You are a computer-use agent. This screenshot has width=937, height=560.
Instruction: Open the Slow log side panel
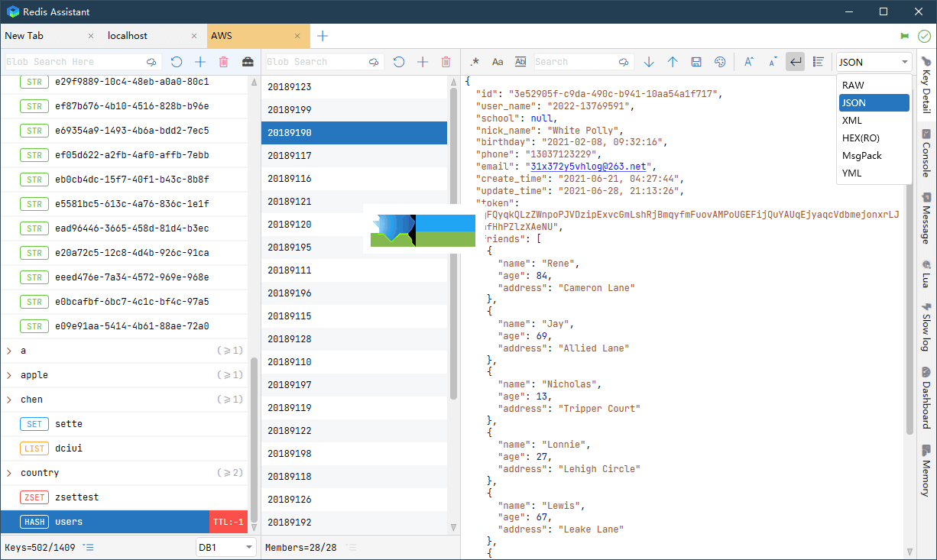(x=926, y=329)
